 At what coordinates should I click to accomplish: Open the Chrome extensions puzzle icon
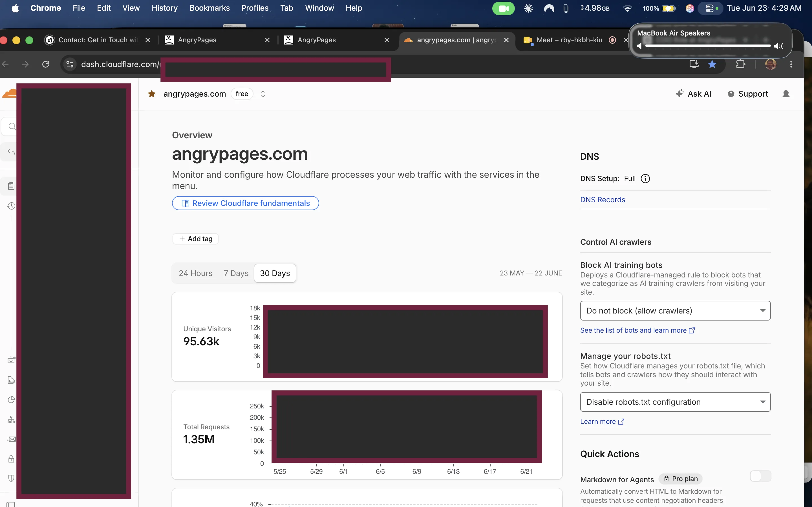click(741, 64)
